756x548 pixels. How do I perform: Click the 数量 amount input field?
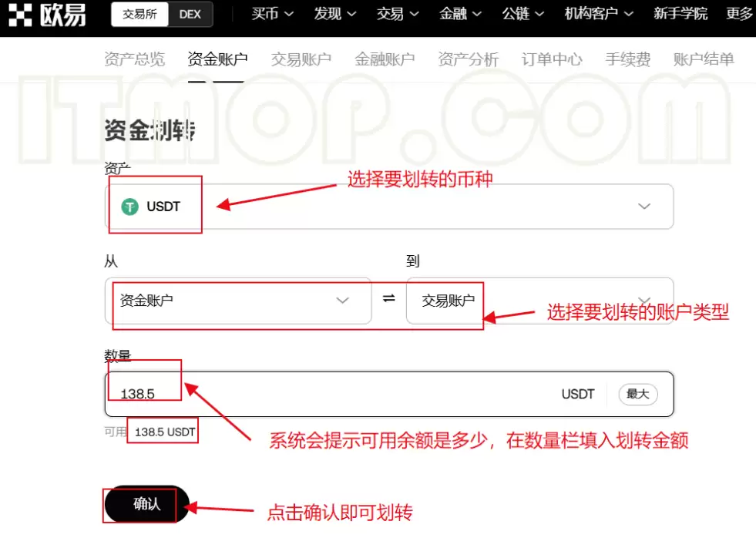231,394
